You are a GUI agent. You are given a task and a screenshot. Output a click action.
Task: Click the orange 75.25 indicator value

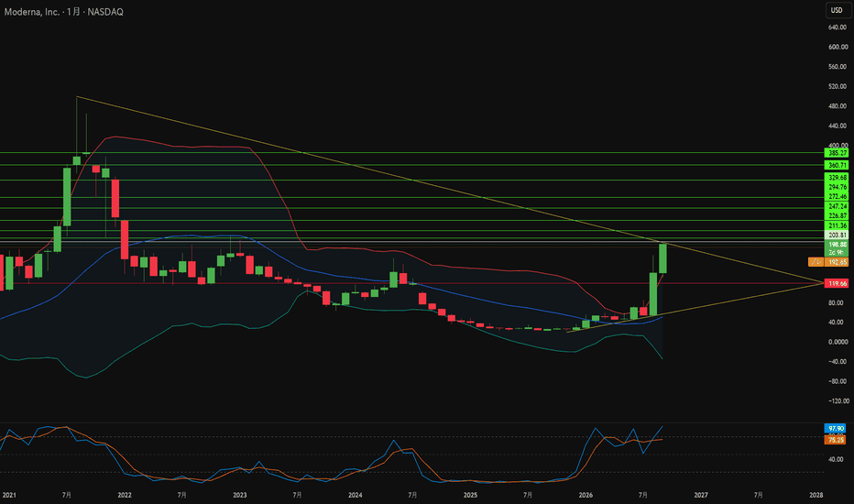(836, 440)
